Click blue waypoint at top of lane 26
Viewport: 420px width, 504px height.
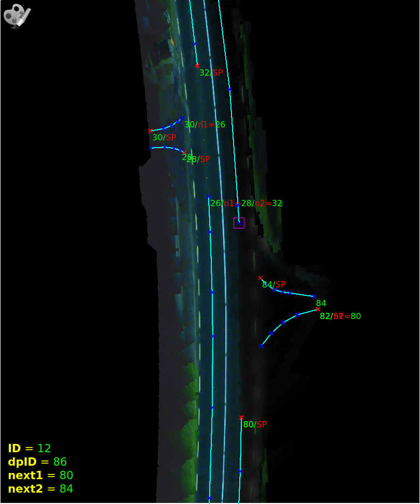(208, 196)
